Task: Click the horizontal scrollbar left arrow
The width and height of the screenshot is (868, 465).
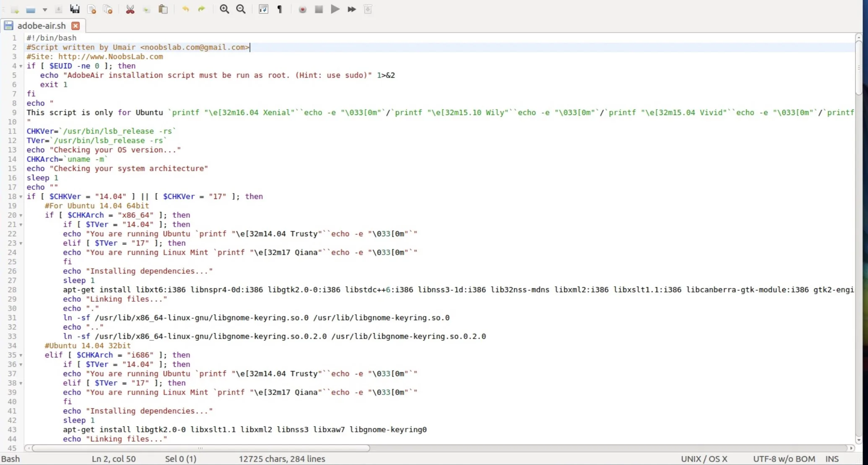Action: (28, 448)
